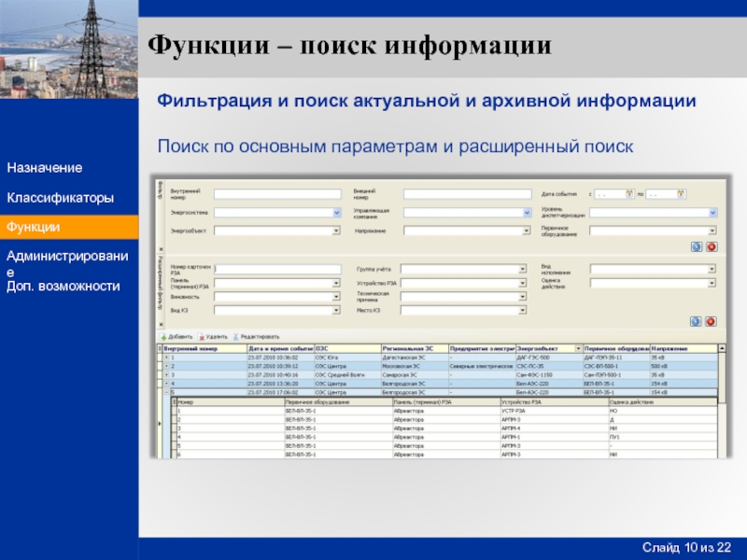
Task: Click the Фильтр vertical panel tab
Action: pyautogui.click(x=161, y=190)
